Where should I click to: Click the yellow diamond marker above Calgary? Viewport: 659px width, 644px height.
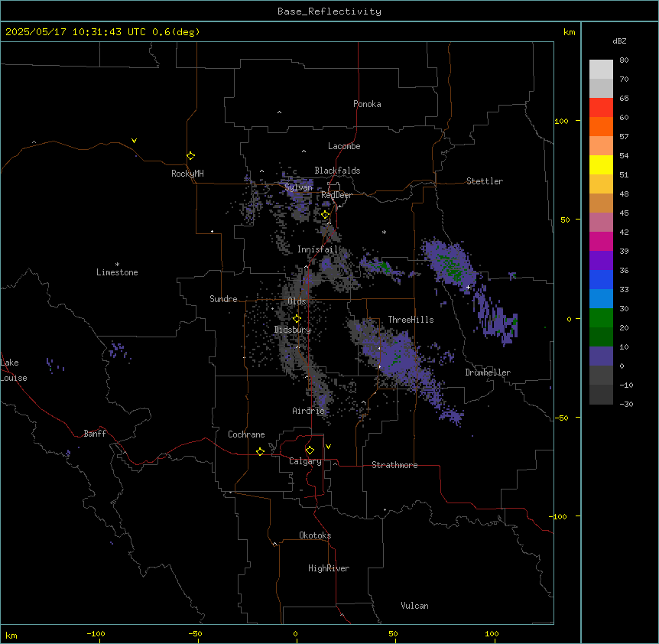[310, 450]
